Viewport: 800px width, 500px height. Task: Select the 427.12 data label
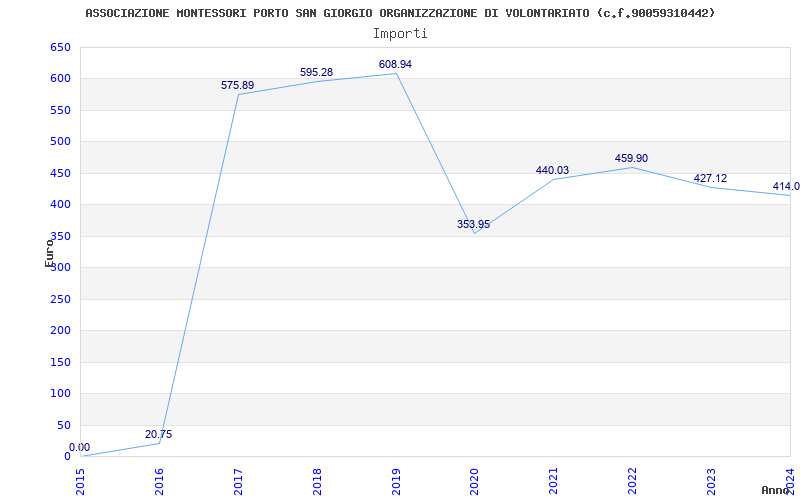[x=710, y=178]
